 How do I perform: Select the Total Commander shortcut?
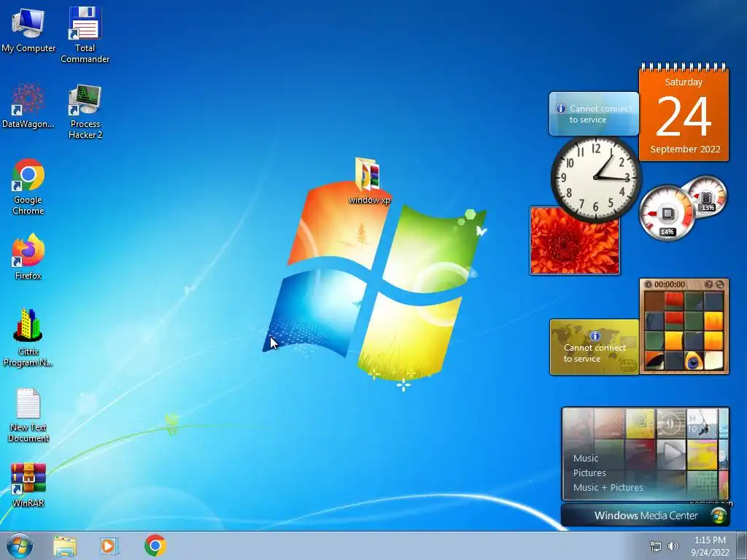coord(85,34)
